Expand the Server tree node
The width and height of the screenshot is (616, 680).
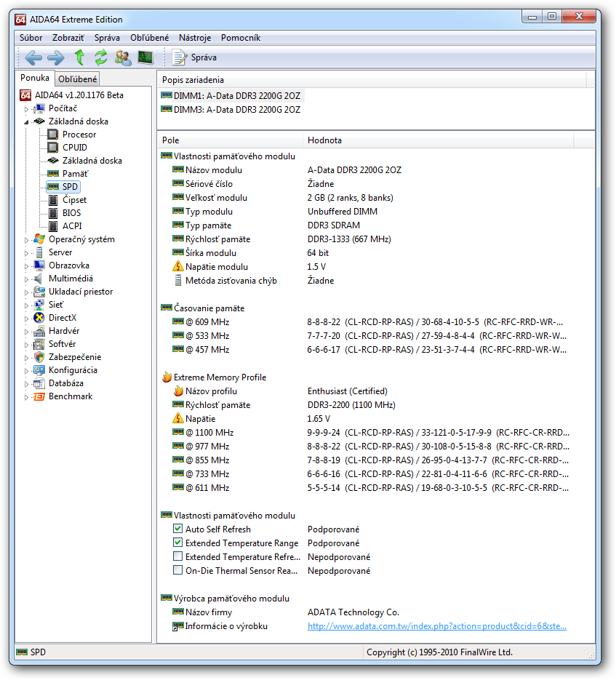click(x=26, y=253)
